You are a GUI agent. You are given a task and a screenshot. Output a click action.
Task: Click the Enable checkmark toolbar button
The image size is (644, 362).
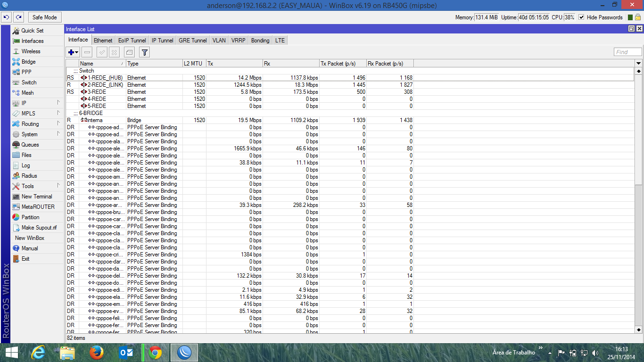[102, 52]
